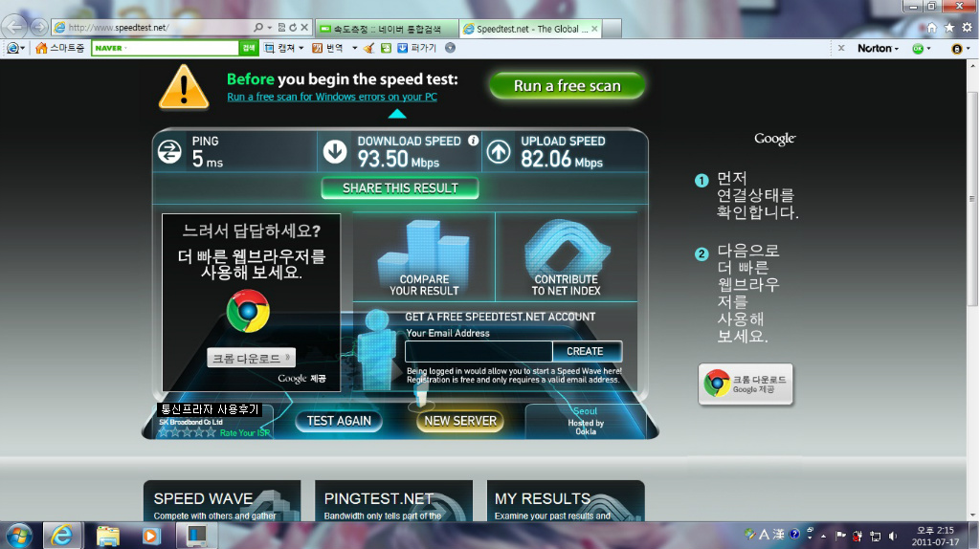Viewport: 980px width, 549px height.
Task: Click the 퍼가기 download-arrow toolbar icon
Action: [x=403, y=48]
